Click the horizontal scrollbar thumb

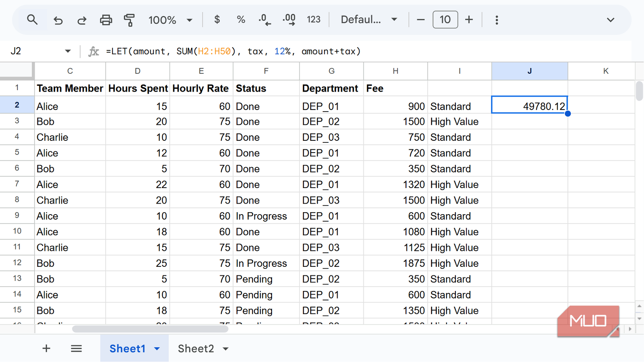tap(150, 329)
